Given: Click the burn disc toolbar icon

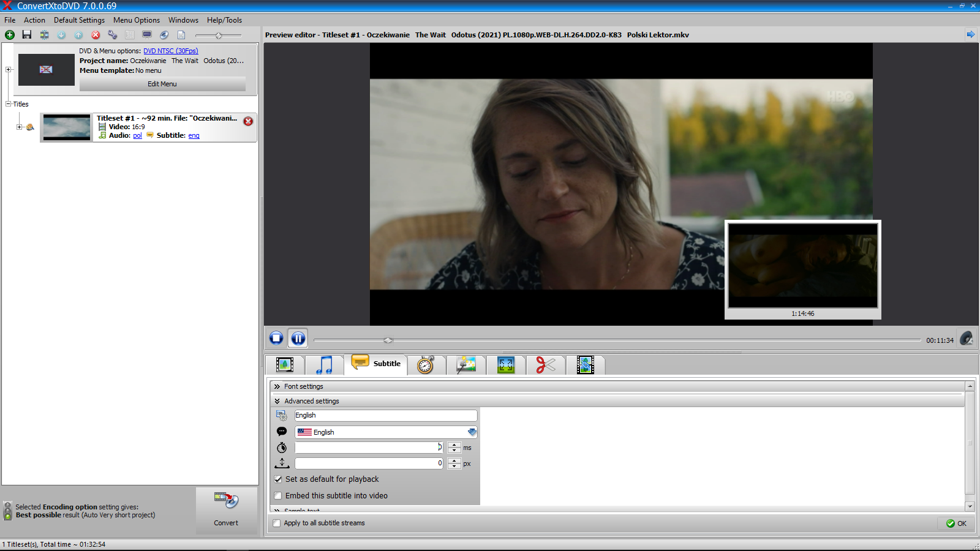Looking at the screenshot, I should (164, 35).
